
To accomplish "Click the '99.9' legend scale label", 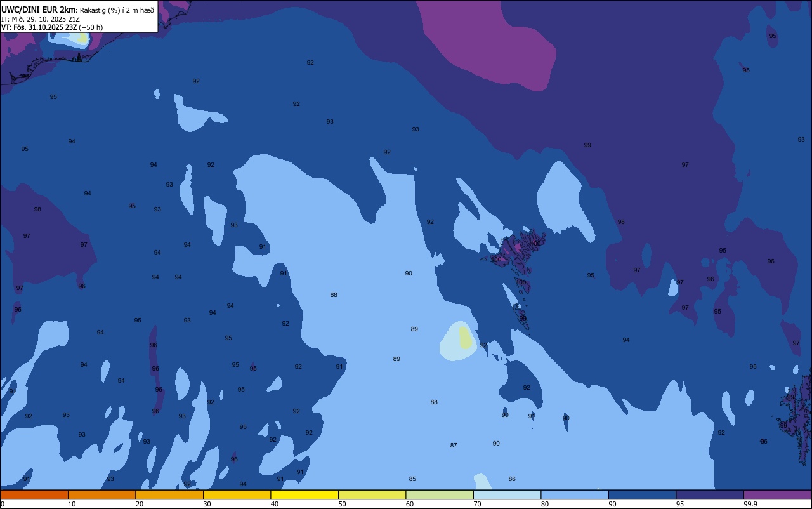I will coord(750,504).
